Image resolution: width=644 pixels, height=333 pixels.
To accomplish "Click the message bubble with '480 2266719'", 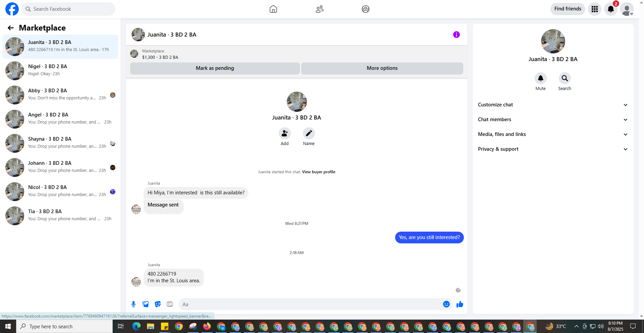I will coord(174,277).
